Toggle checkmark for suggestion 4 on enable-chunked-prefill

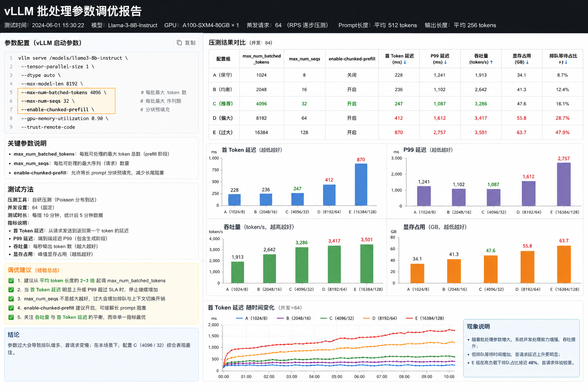click(x=11, y=308)
